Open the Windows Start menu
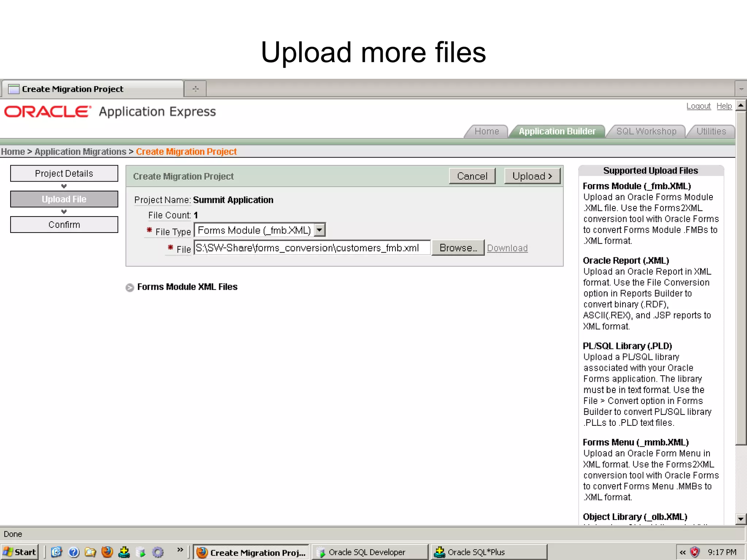Image resolution: width=747 pixels, height=560 pixels. (19, 552)
